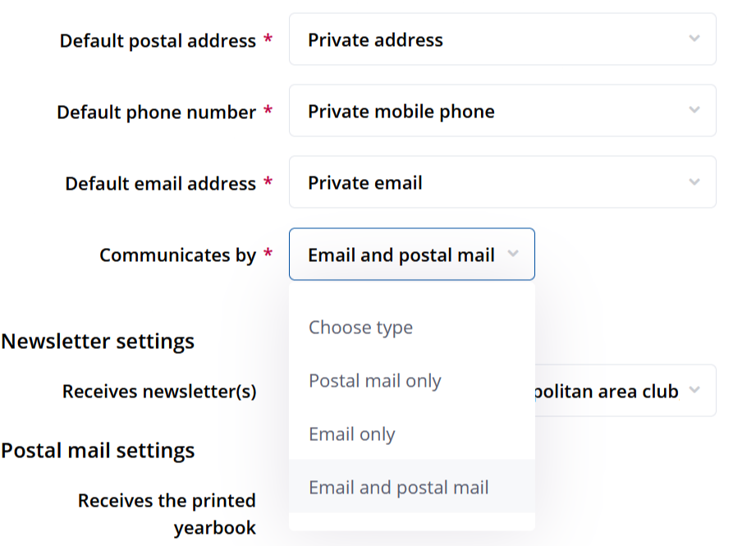This screenshot has width=756, height=546.
Task: Click the Default email address chevron arrow
Action: pos(694,182)
